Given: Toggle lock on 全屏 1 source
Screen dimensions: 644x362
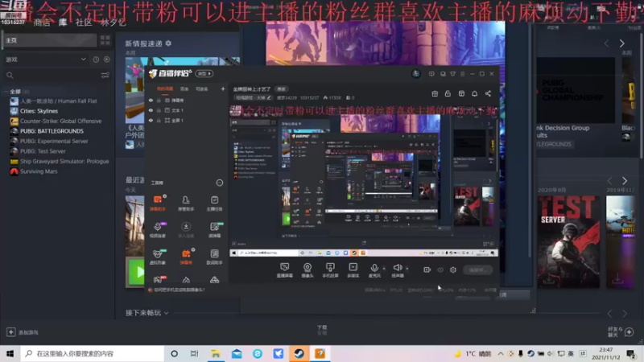Looking at the screenshot, I should [159, 120].
